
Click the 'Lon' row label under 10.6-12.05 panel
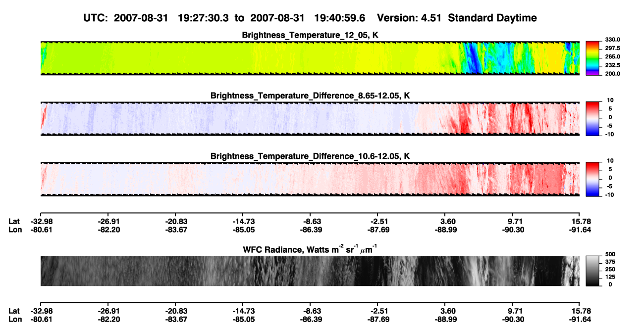15,230
